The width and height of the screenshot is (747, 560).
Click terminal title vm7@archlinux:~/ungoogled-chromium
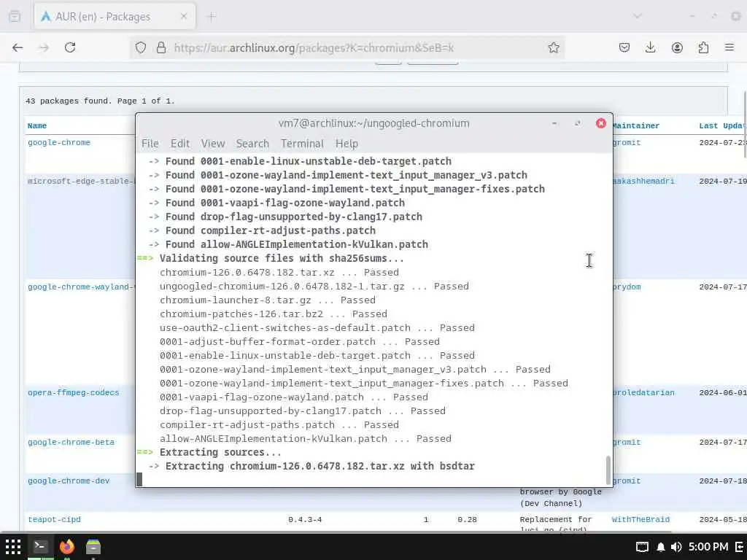coord(374,123)
